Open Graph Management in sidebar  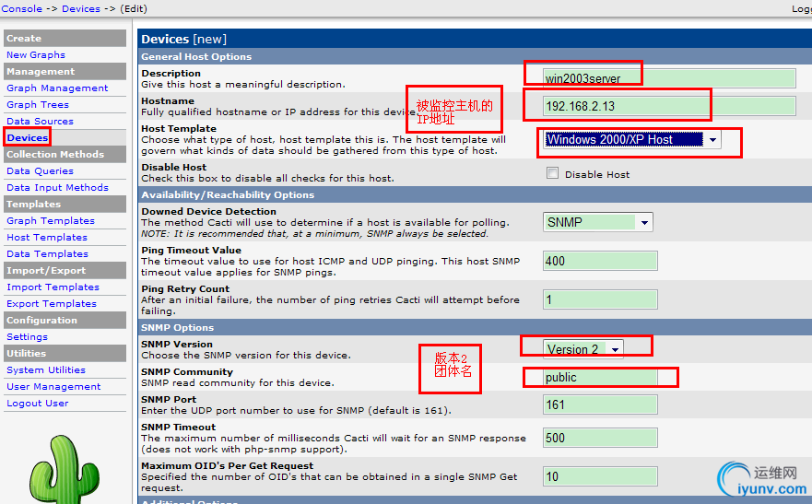(x=57, y=88)
